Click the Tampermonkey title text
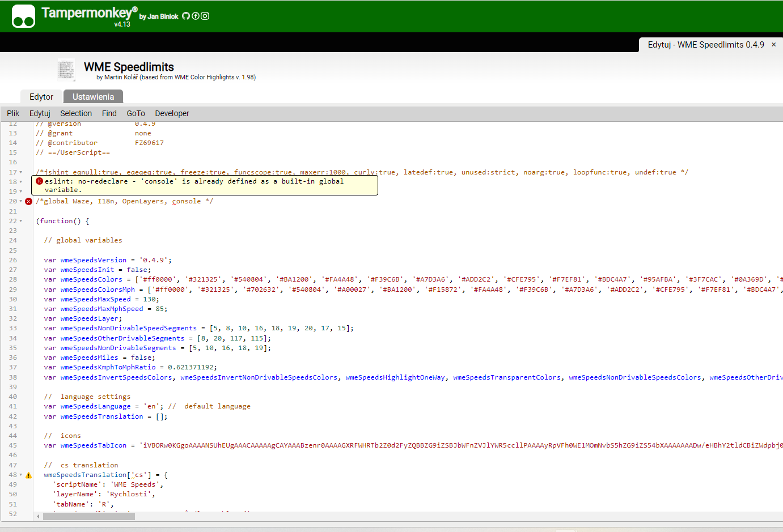The height and width of the screenshot is (532, 783). (x=89, y=12)
